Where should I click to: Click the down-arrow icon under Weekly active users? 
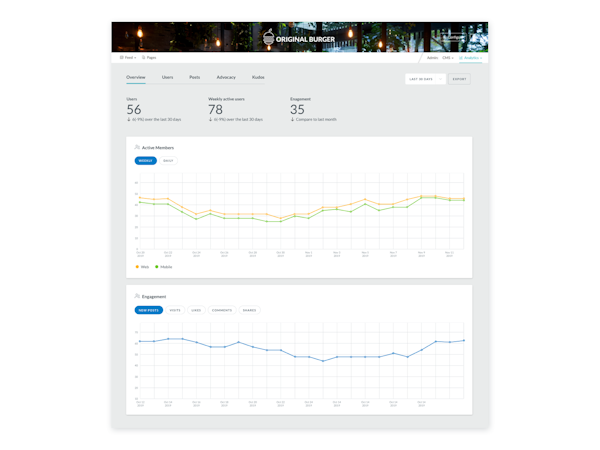pyautogui.click(x=210, y=119)
